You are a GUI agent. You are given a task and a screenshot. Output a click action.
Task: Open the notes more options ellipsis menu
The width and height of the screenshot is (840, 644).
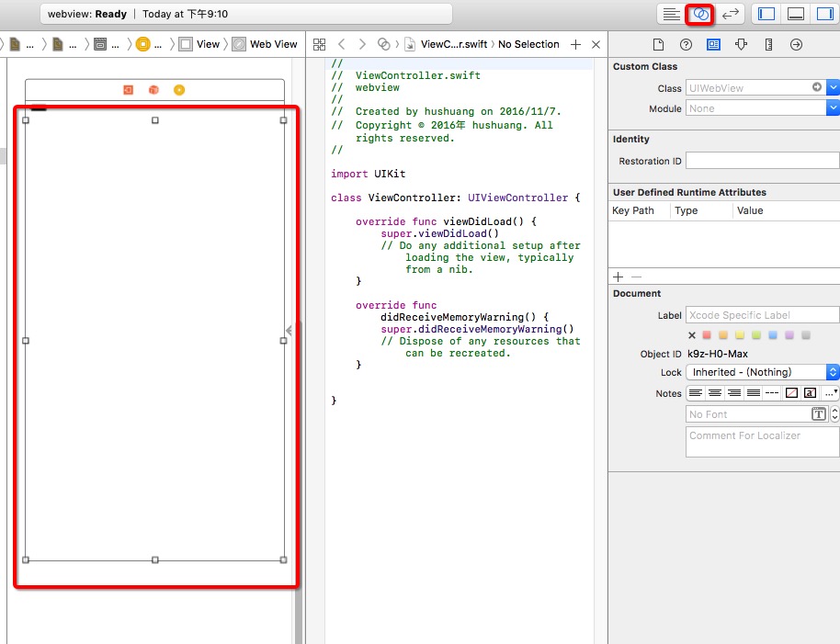coord(831,393)
